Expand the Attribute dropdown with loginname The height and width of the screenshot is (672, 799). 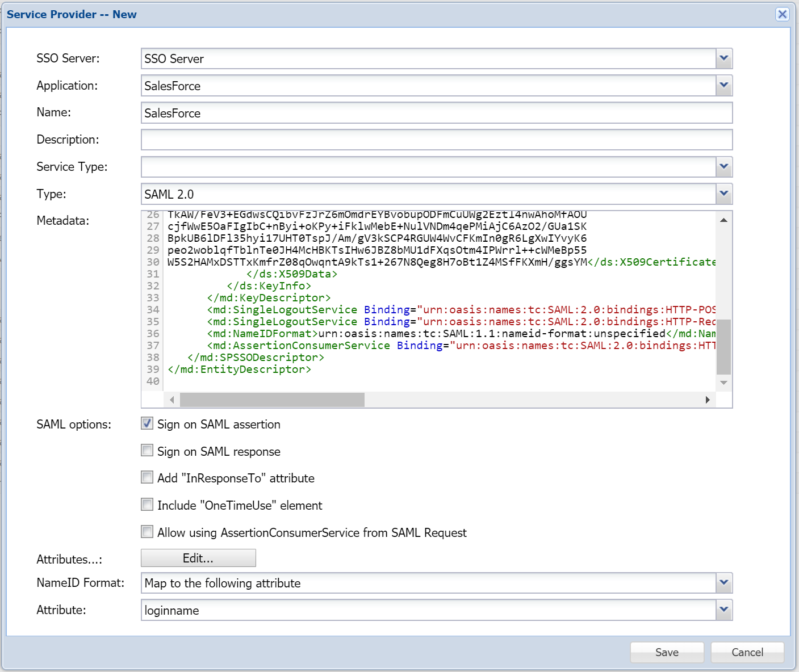click(723, 610)
